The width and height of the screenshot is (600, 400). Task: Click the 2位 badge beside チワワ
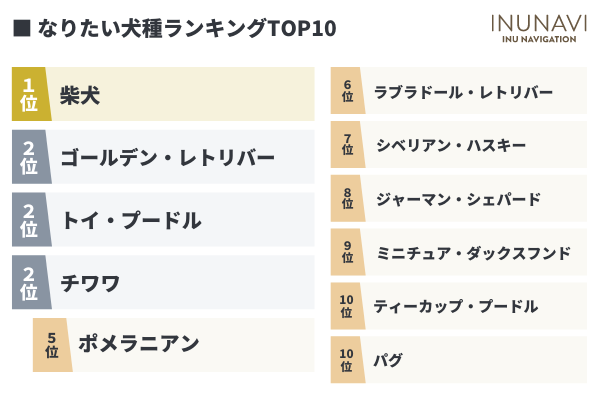tap(30, 282)
